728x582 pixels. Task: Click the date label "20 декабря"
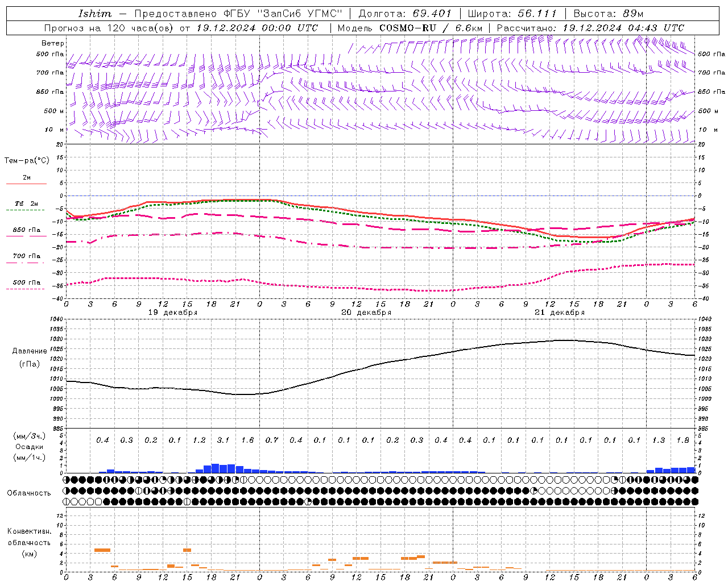click(x=366, y=313)
